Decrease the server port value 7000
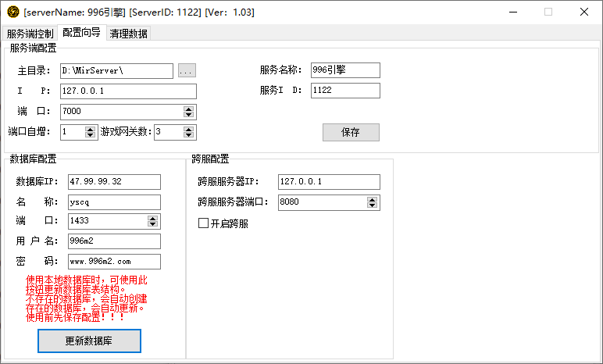Viewport: 603px width, 364px height. coord(188,115)
